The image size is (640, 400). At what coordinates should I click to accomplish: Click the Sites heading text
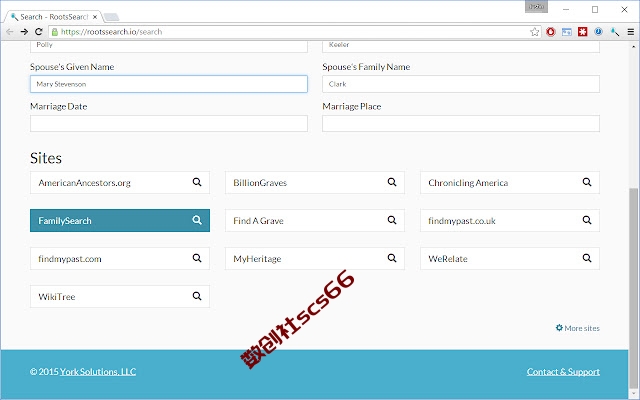[x=46, y=158]
